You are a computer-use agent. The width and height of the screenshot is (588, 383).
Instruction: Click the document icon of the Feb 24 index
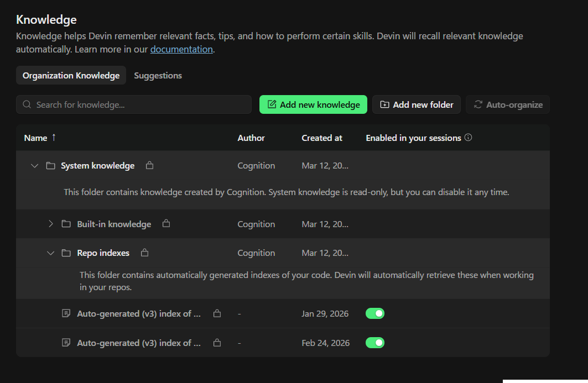pos(66,343)
